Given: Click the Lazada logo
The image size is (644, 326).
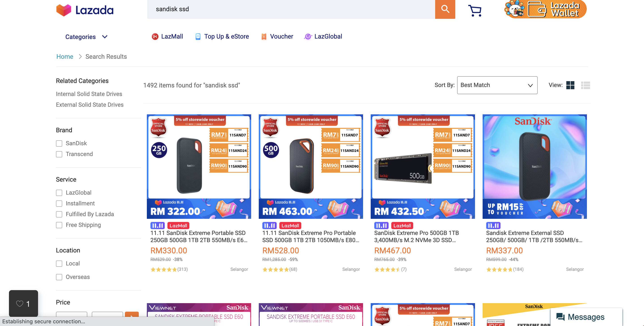Looking at the screenshot, I should [x=85, y=10].
